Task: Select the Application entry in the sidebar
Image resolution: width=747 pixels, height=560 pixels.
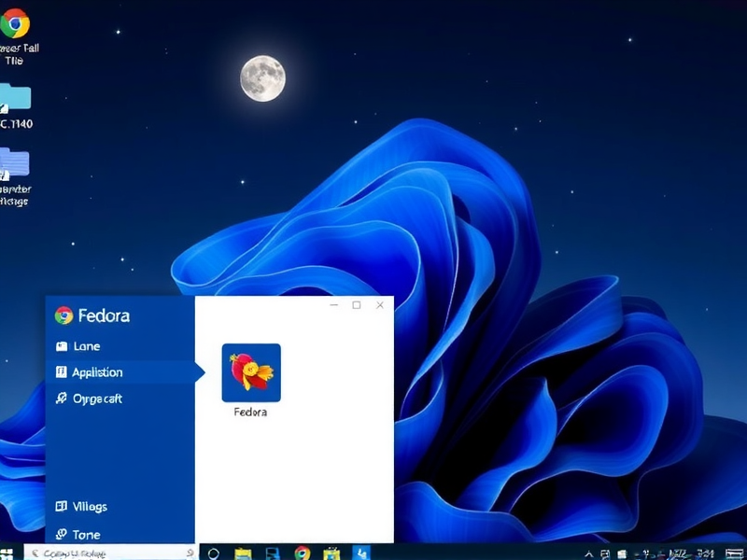Action: coord(98,372)
